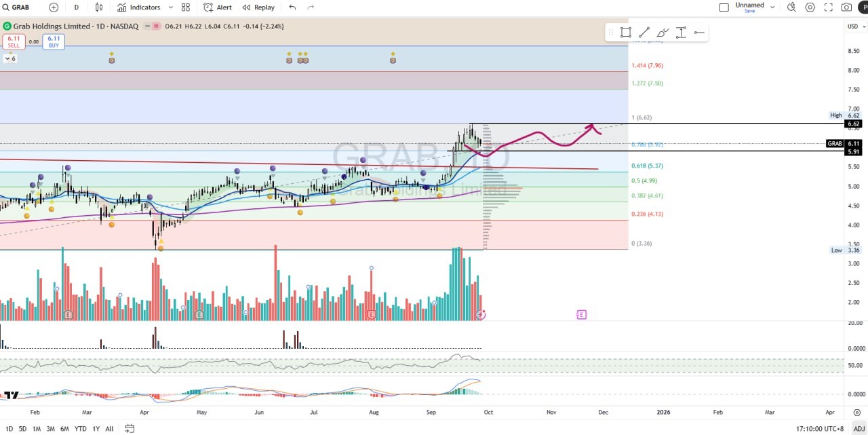868x435 pixels.
Task: Select the 6M time range
Action: tap(64, 428)
